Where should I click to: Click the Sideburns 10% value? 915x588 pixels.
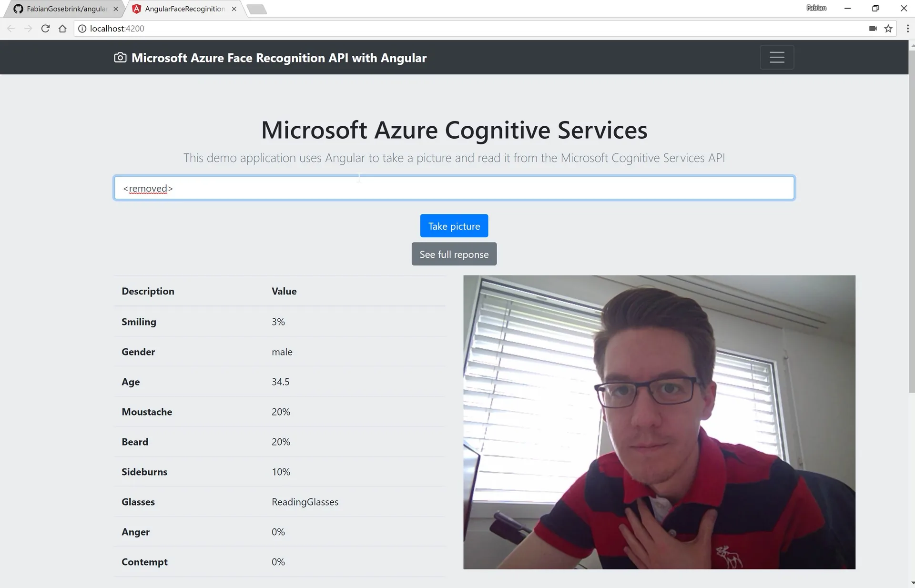[x=281, y=472]
